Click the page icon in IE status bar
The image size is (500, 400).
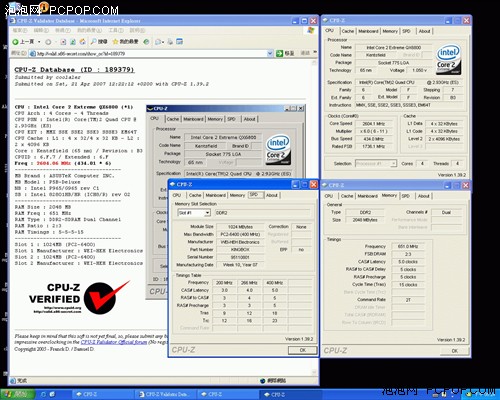(x=13, y=381)
